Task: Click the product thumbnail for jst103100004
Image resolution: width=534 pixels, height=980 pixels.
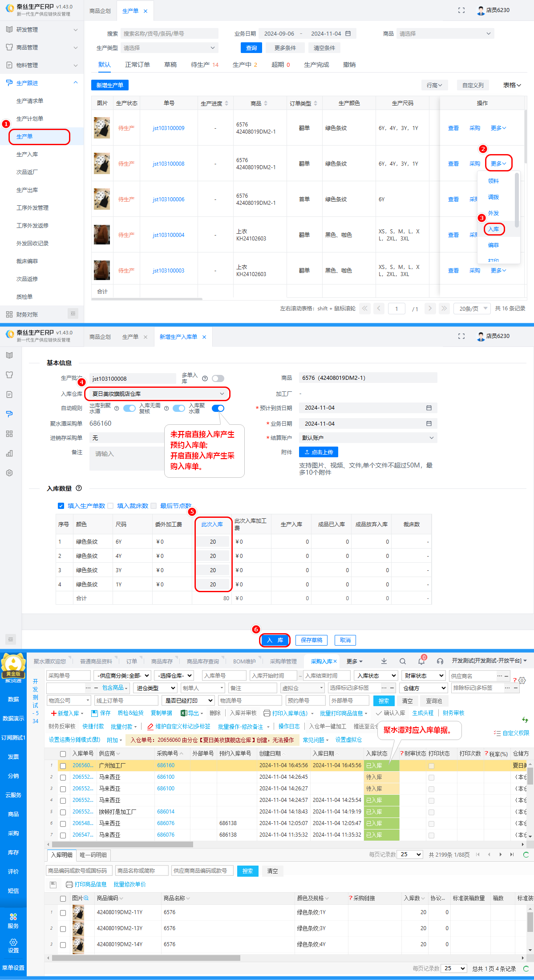Action: 102,235
